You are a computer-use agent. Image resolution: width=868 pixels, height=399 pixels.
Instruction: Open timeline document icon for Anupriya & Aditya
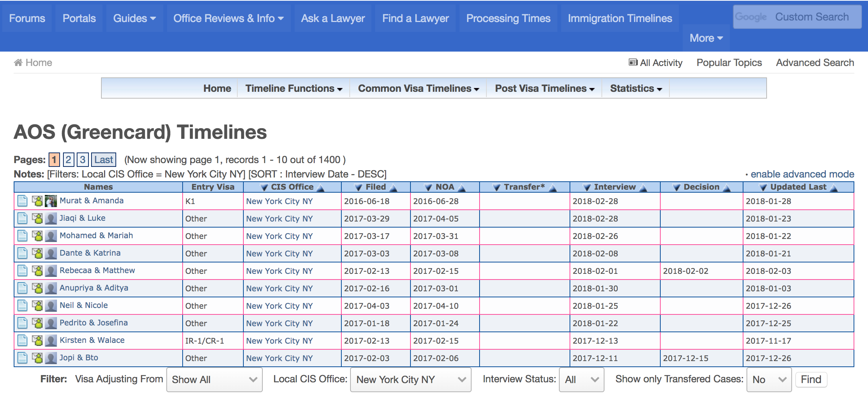22,288
